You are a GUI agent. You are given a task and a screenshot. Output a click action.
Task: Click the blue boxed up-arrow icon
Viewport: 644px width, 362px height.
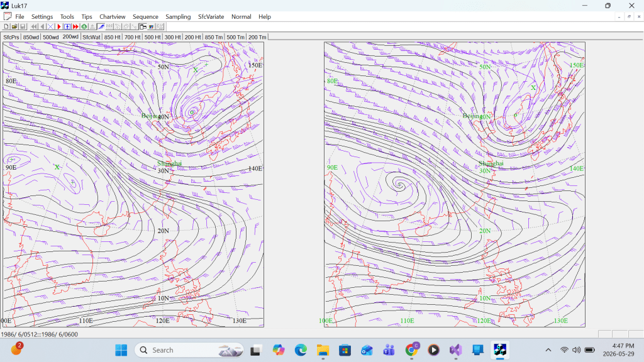67,26
